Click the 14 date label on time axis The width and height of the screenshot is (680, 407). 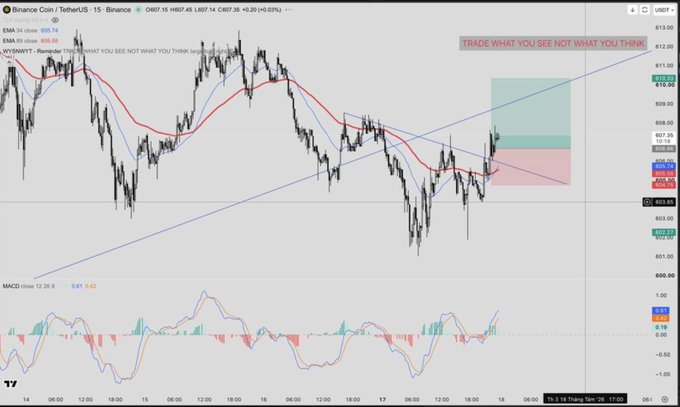26,400
